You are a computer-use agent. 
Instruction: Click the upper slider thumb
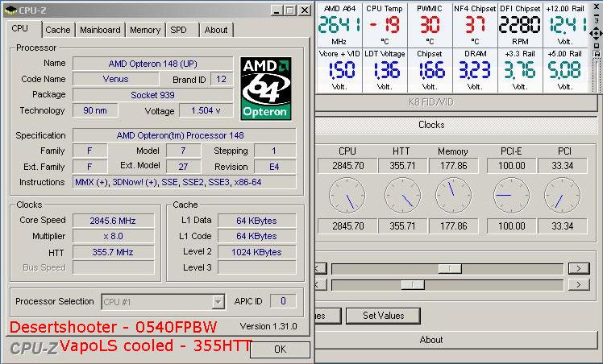[x=450, y=268]
